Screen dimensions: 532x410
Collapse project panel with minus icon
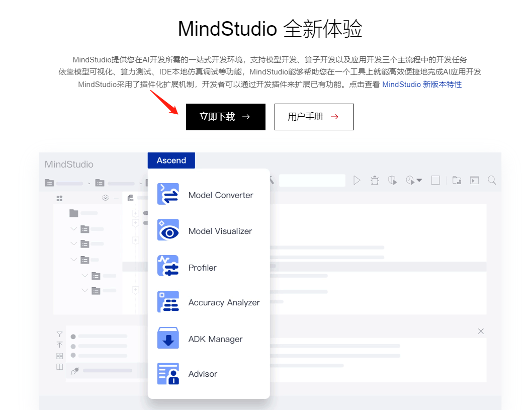[x=116, y=198]
